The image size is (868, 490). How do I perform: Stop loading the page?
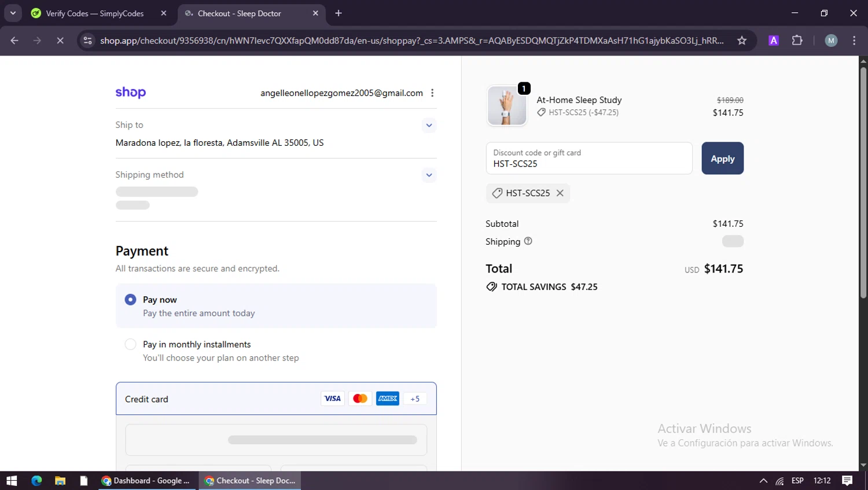(x=60, y=40)
